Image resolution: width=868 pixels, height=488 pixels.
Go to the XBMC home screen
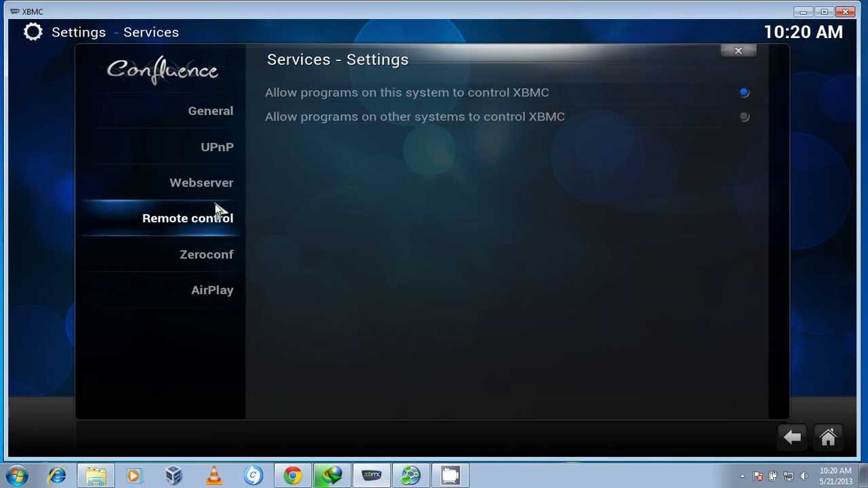[x=828, y=437]
